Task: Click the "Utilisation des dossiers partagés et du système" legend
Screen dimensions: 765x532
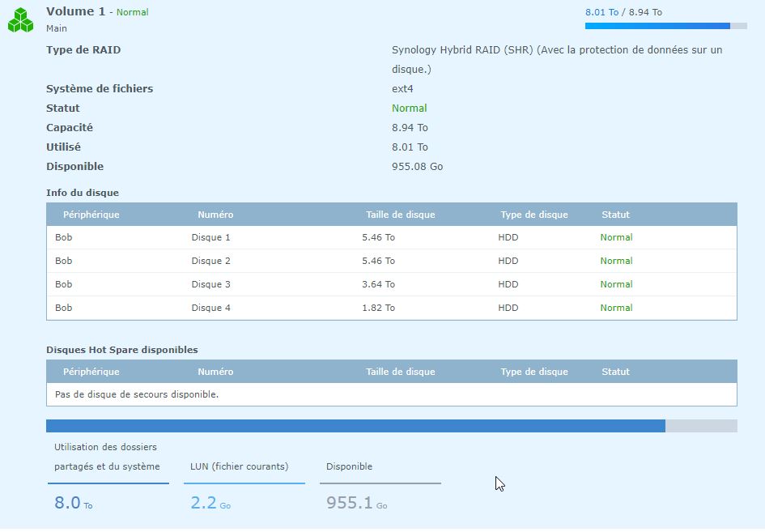Action: 108,457
